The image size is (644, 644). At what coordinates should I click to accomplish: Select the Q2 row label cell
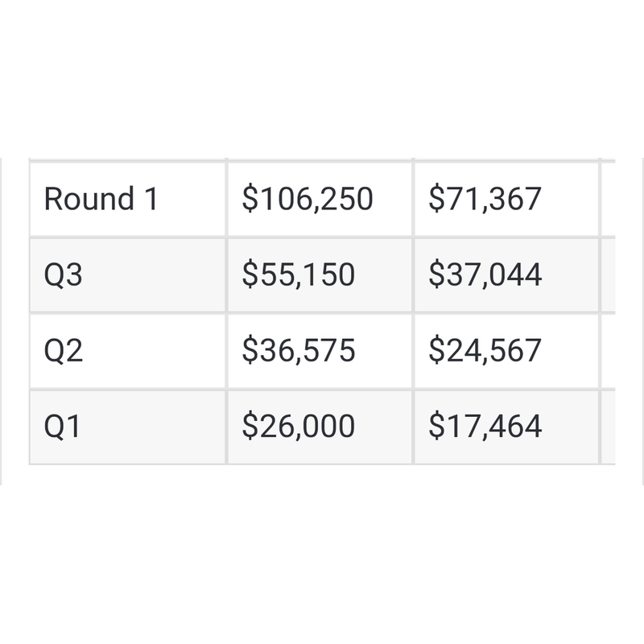[127, 350]
